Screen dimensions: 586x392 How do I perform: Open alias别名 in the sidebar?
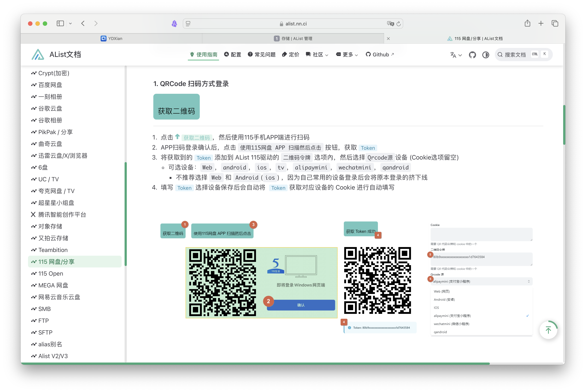tap(74, 344)
